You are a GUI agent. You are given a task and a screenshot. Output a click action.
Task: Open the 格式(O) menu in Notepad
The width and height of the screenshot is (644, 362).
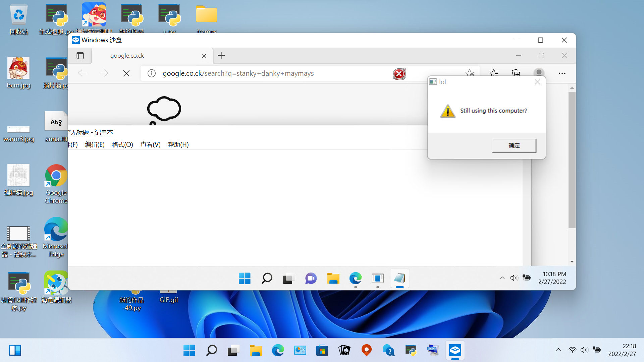(122, 144)
